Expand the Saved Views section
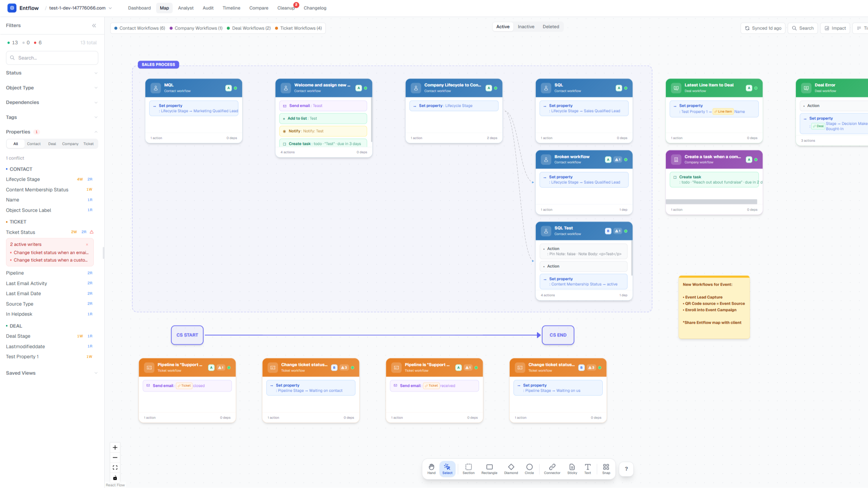This screenshot has height=488, width=868. point(52,373)
